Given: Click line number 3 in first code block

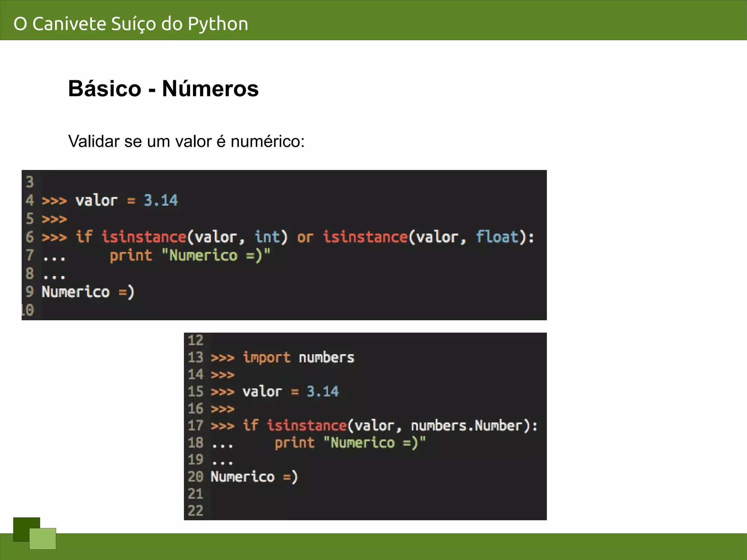Looking at the screenshot, I should (x=30, y=182).
